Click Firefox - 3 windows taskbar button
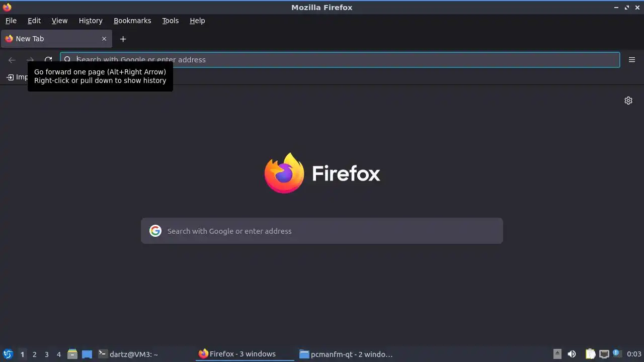644x362 pixels. pos(245,354)
